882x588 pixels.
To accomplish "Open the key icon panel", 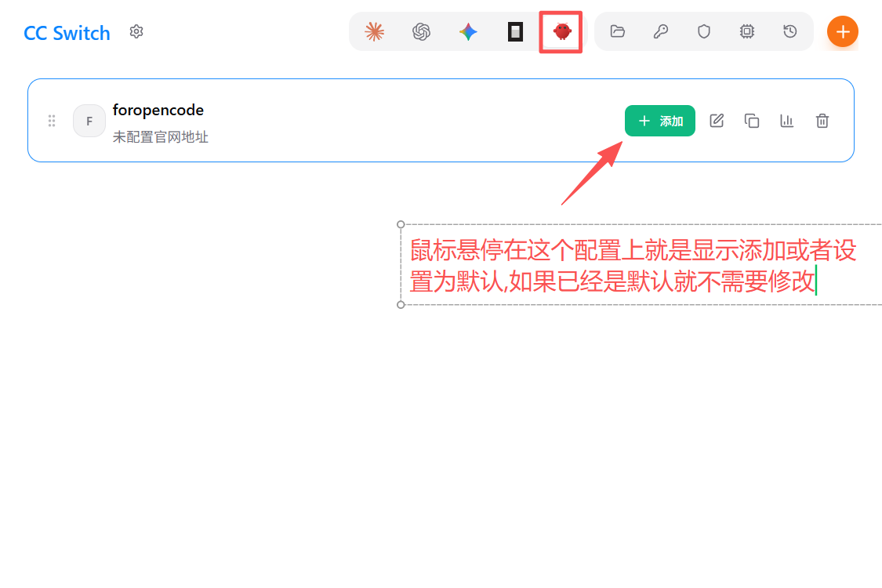I will 661,31.
